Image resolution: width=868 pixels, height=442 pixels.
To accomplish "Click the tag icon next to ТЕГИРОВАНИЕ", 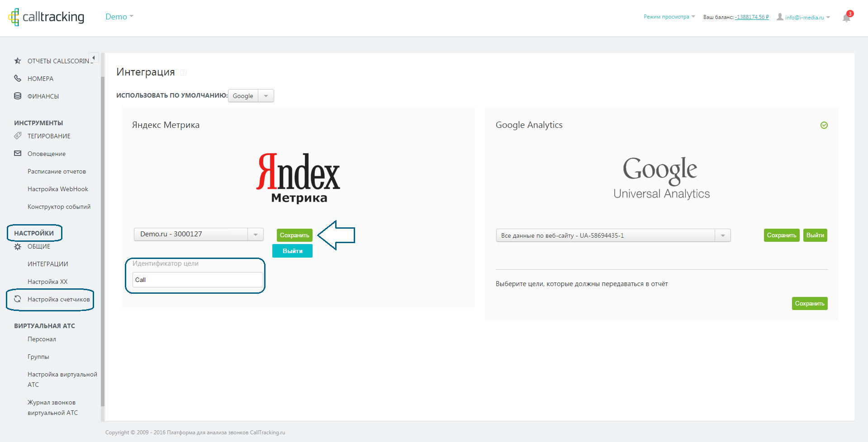I will tap(18, 136).
